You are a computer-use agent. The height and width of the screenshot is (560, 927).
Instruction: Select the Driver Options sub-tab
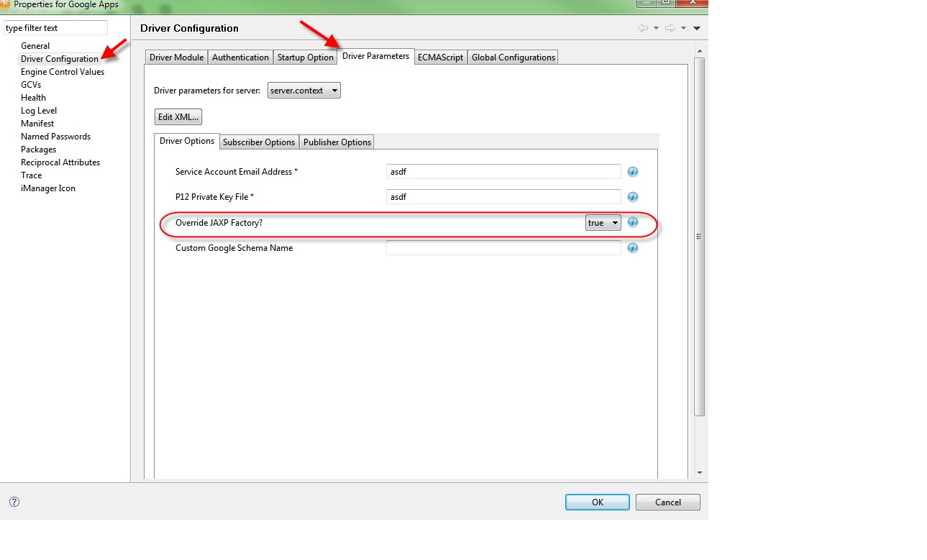187,141
